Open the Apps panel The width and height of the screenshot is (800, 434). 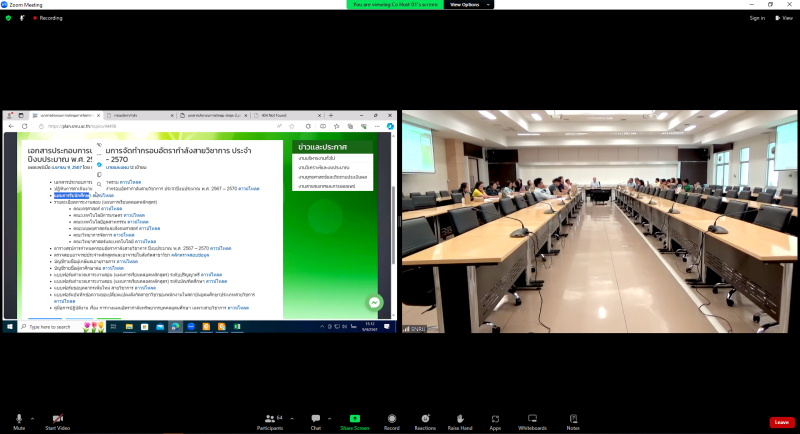click(x=495, y=418)
